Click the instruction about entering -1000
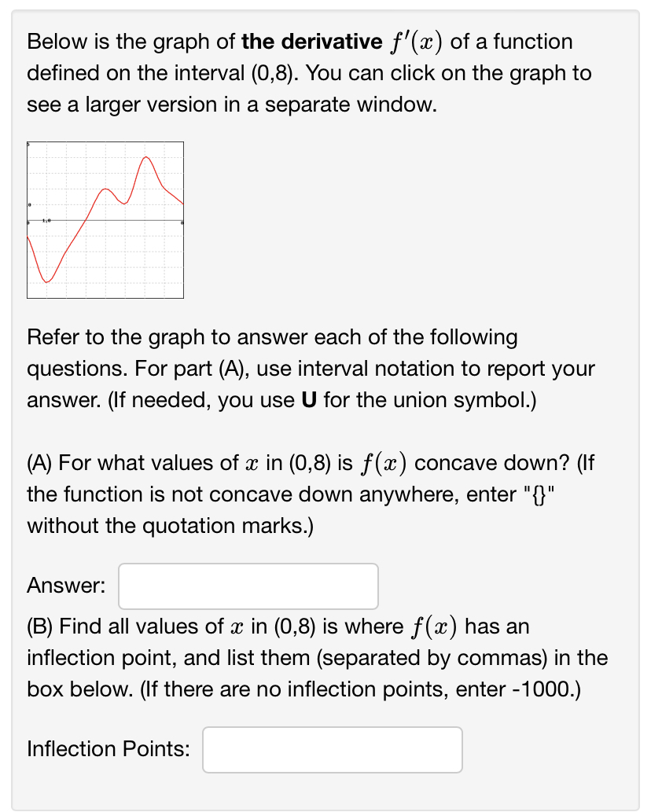Screen dimensions: 651x812 (314, 689)
